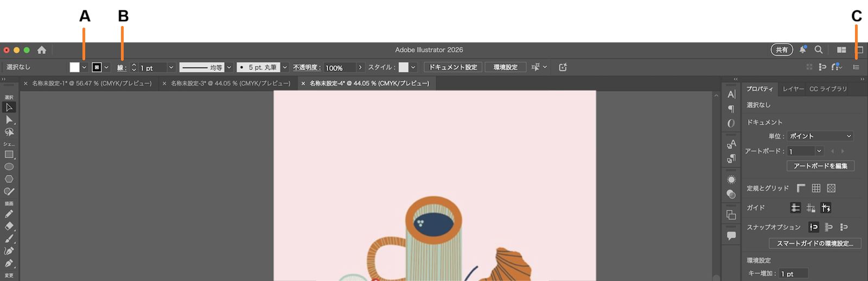
Task: Open the units dropdown showing ポイント
Action: click(x=821, y=136)
